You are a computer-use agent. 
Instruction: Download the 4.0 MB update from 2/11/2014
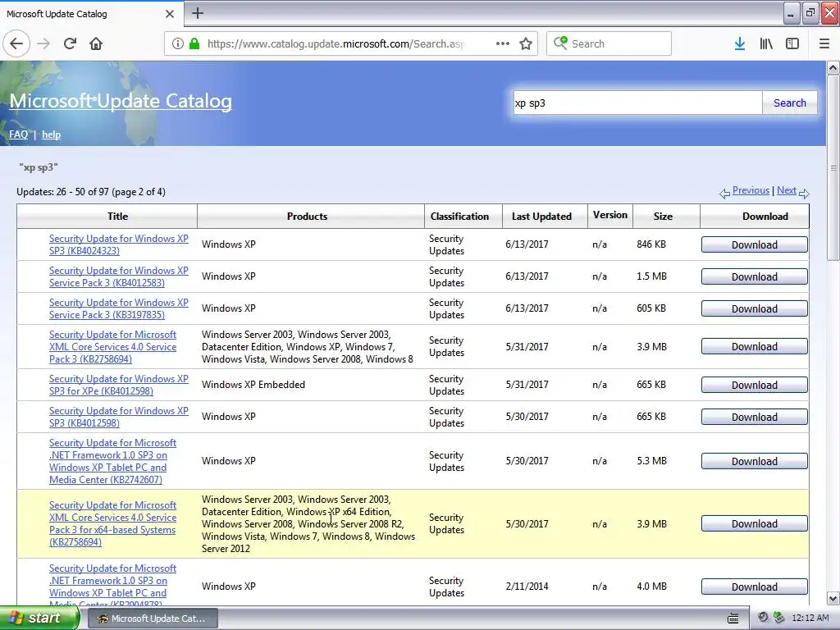tap(755, 587)
